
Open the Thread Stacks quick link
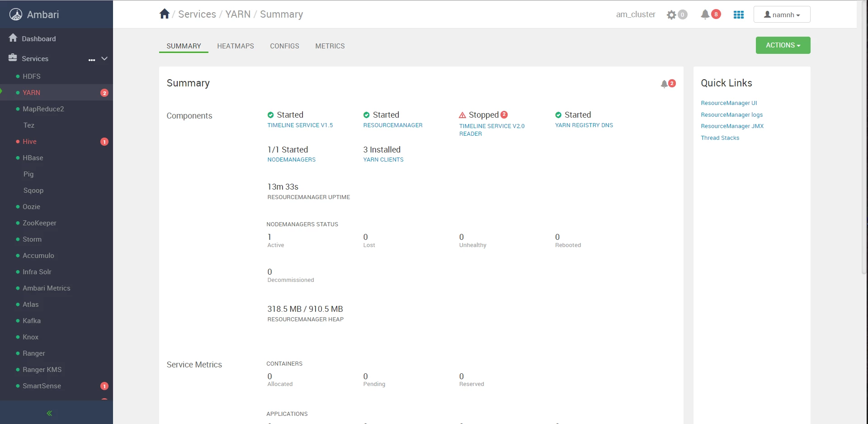click(x=720, y=138)
